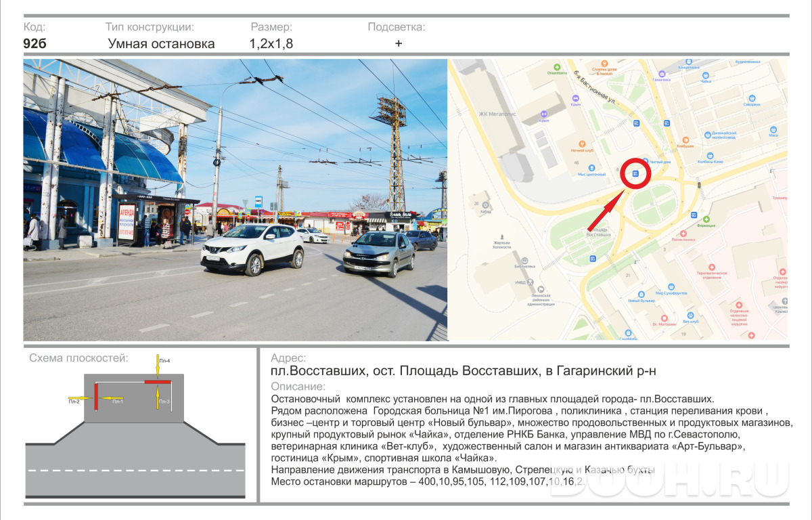Screen dimensions: 812x520
Task: Select the Джанкойский молокозавод map marker
Action: coord(708,135)
